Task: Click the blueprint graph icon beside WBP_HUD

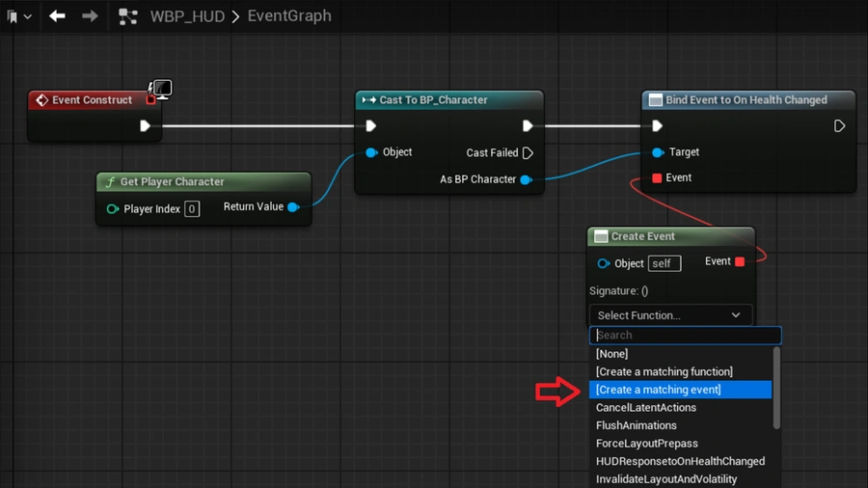Action: [x=128, y=16]
